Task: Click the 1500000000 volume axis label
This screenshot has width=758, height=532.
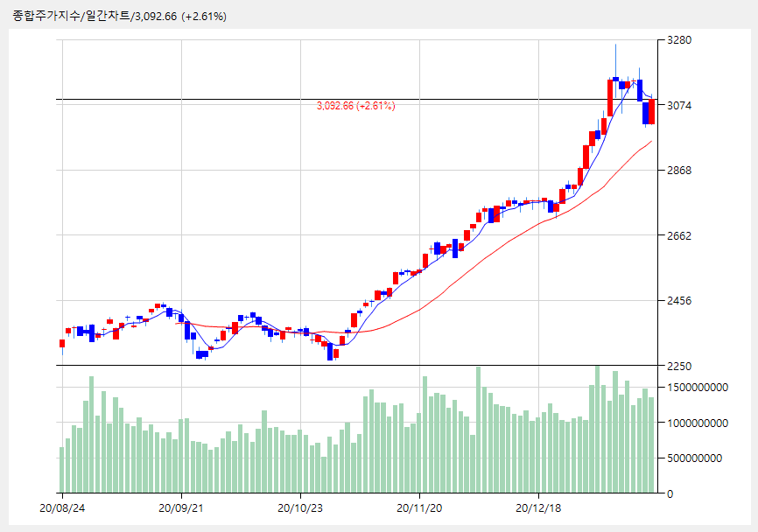Action: 698,388
